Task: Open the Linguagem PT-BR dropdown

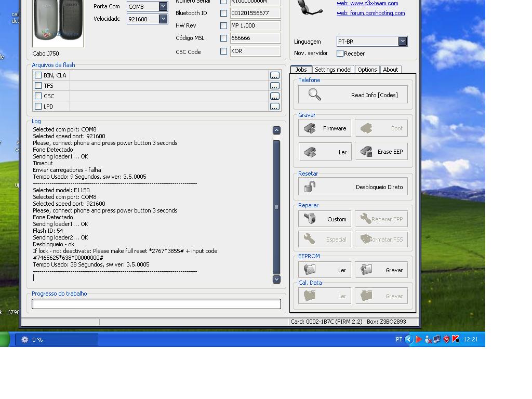Action: click(x=403, y=42)
